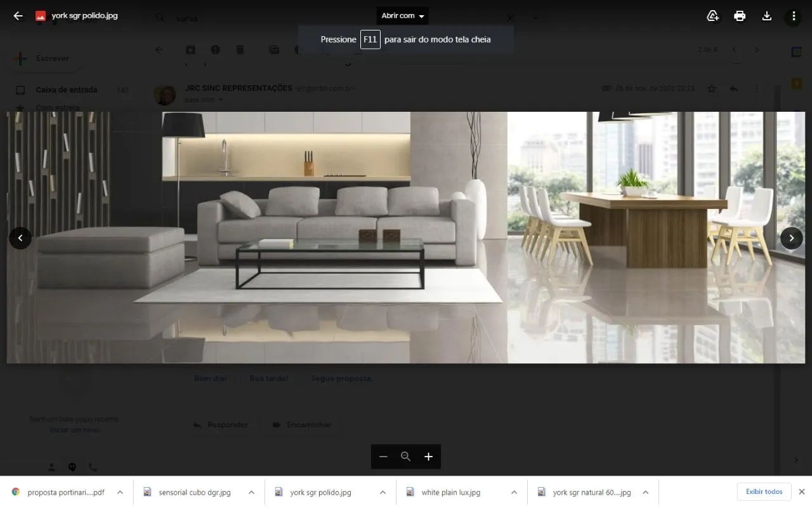This screenshot has height=508, width=812.
Task: Go to the newer email with the left chevron
Action: pos(735,50)
